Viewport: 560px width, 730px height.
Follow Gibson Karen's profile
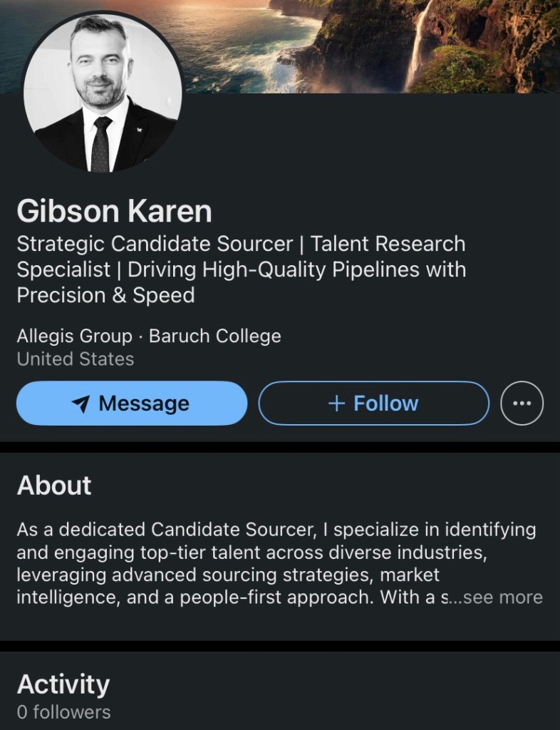point(373,403)
